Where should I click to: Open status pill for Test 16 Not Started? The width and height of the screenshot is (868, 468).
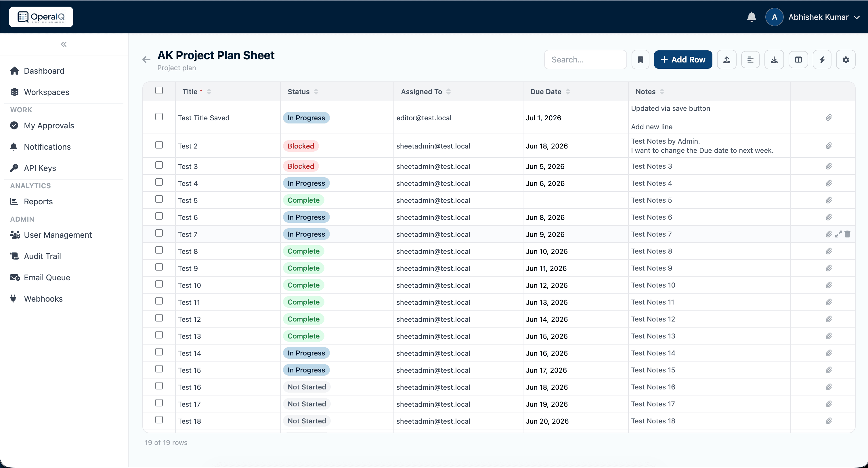pos(307,387)
